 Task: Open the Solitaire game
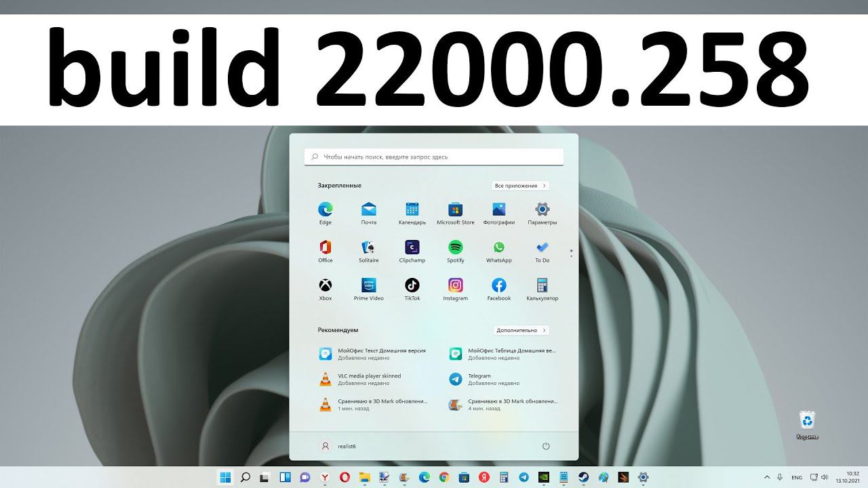tap(369, 251)
